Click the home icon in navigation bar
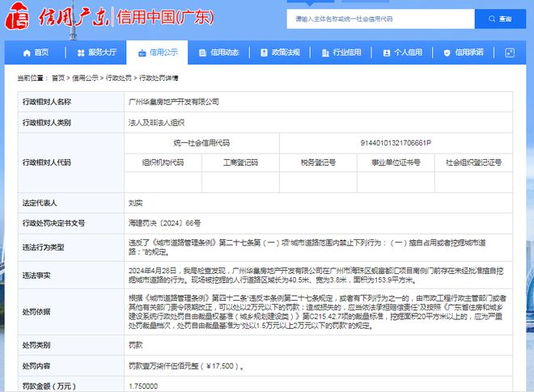 27,53
